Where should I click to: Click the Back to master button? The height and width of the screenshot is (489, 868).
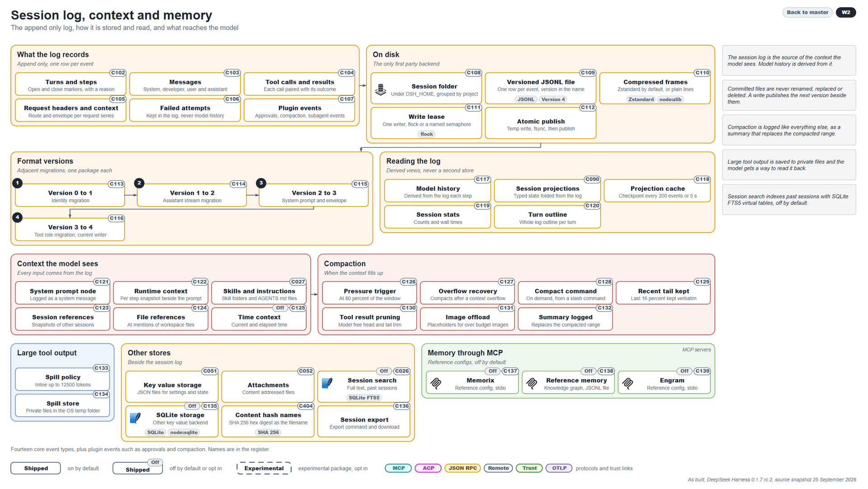[x=807, y=12]
